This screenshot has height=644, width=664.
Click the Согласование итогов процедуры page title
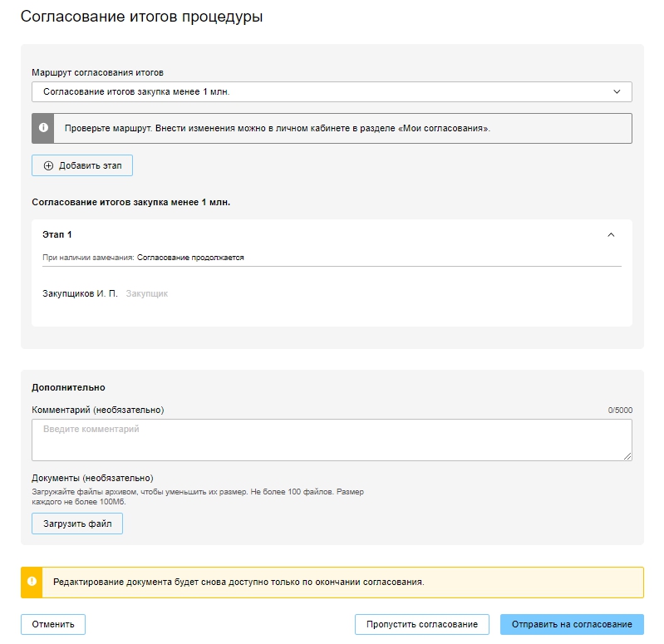[x=141, y=17]
